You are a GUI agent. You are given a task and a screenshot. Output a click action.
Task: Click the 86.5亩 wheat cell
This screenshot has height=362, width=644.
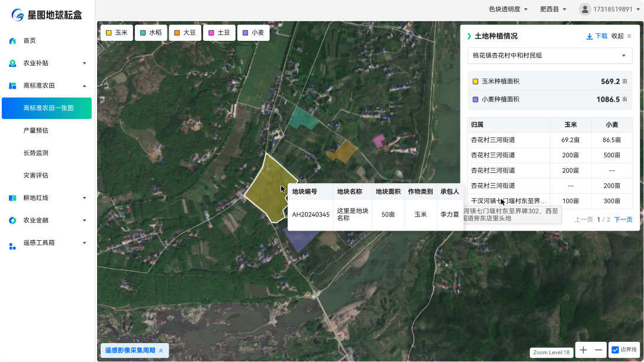click(x=611, y=140)
